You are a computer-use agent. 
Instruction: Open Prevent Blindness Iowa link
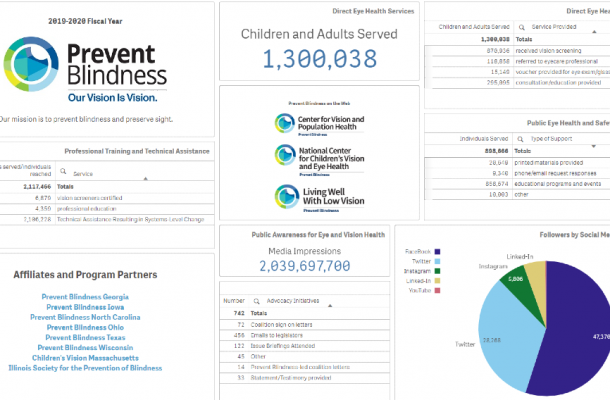(85, 307)
